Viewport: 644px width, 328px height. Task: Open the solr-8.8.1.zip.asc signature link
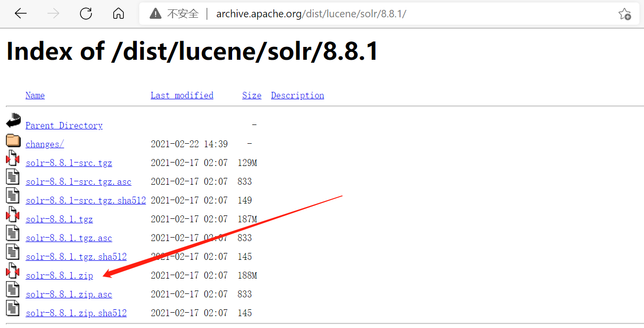click(69, 294)
